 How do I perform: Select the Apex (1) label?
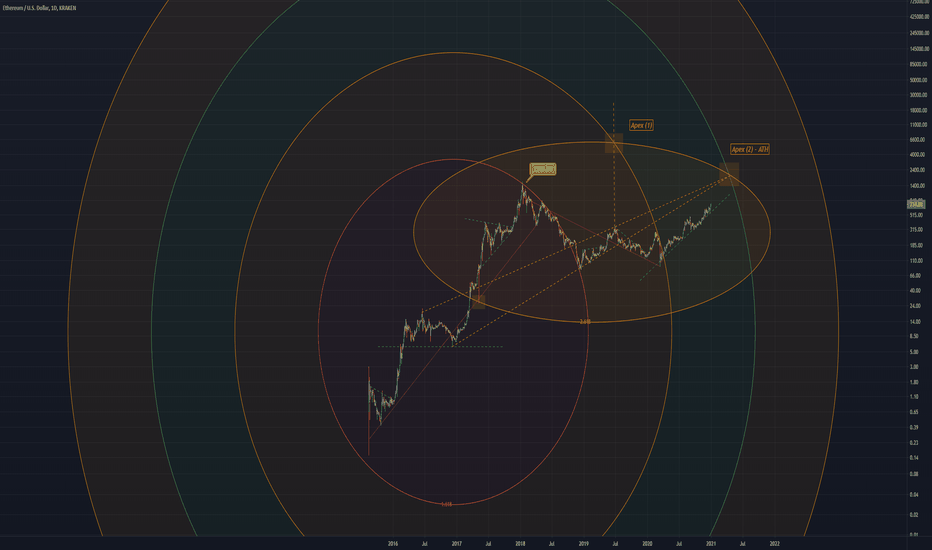(x=641, y=125)
